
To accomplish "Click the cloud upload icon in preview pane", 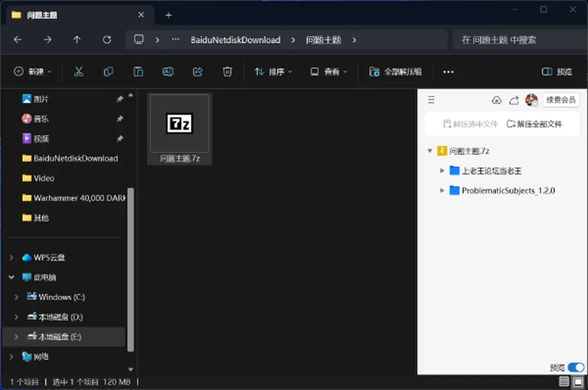I will (497, 100).
